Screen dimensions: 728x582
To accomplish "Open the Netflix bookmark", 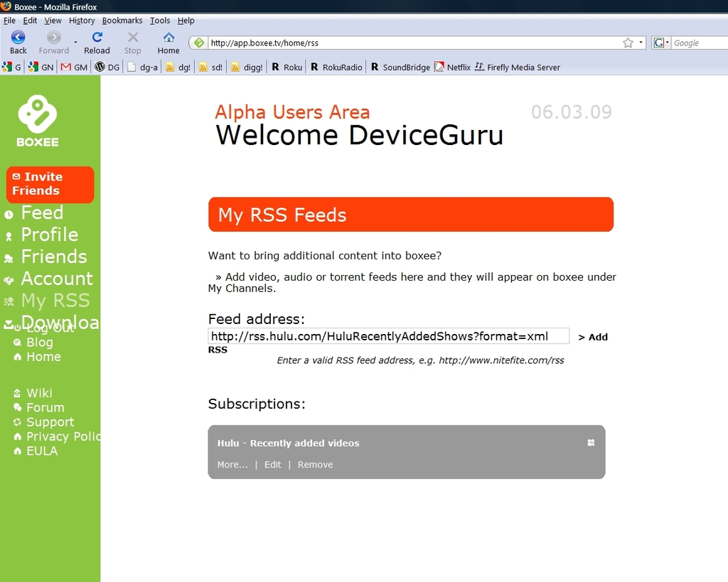I will coord(453,68).
